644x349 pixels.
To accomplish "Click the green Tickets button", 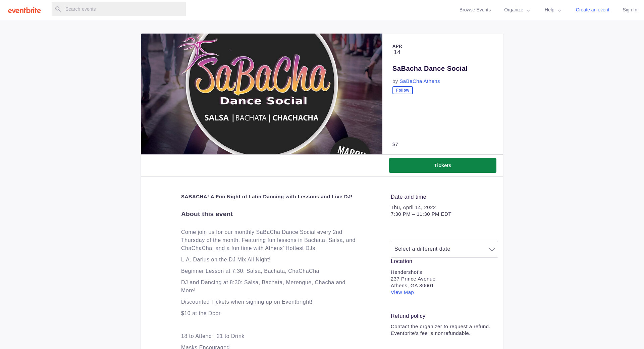I will [442, 165].
